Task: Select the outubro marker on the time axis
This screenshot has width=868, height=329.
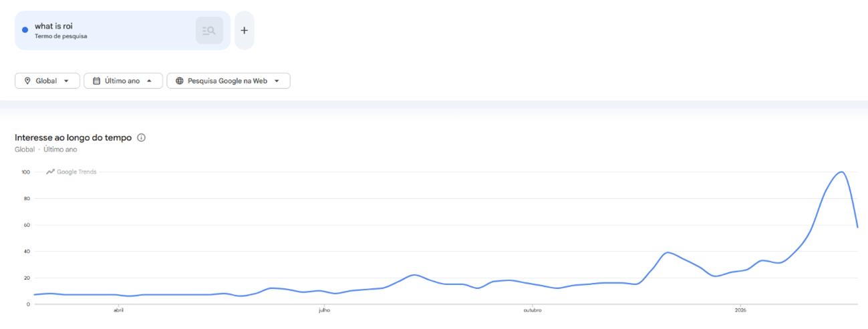Action: 532,310
